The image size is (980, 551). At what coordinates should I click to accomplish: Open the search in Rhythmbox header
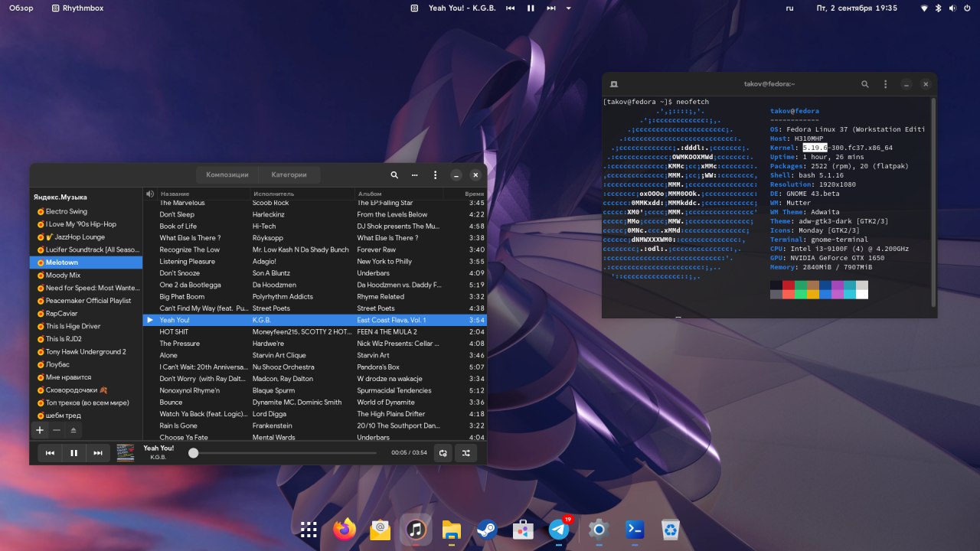(x=394, y=174)
